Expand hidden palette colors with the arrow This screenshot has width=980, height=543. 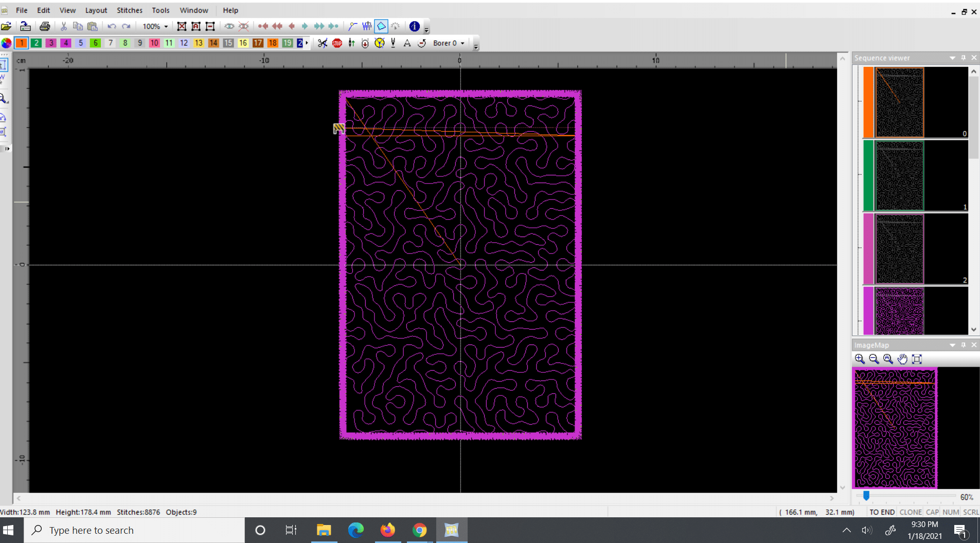tap(307, 43)
